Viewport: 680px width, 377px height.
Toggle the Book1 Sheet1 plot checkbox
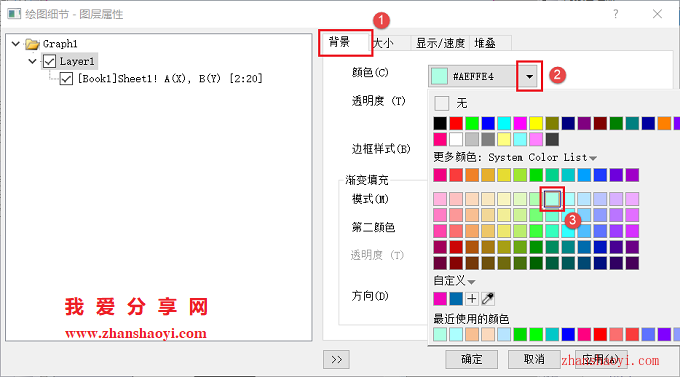66,79
